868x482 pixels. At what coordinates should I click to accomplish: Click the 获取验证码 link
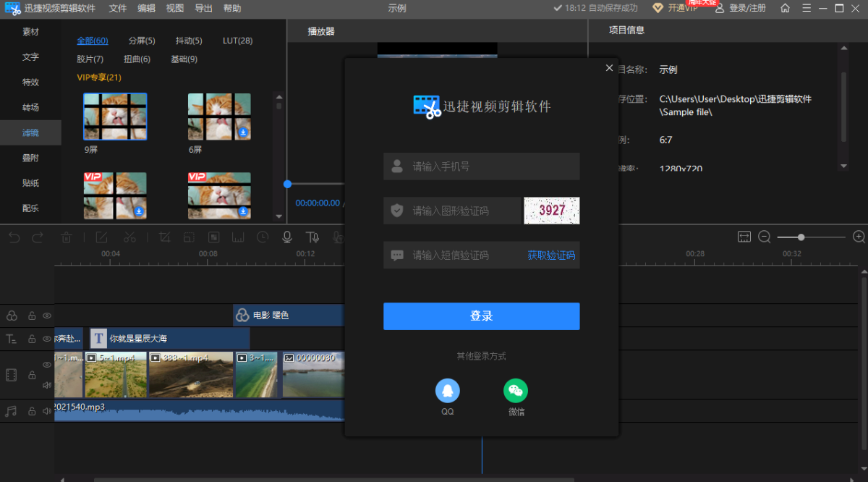coord(551,255)
